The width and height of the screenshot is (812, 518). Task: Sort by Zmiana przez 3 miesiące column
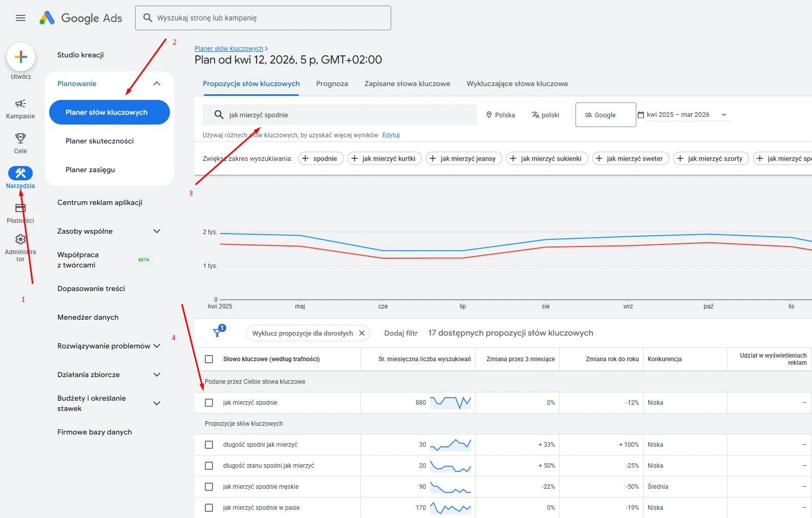[521, 359]
